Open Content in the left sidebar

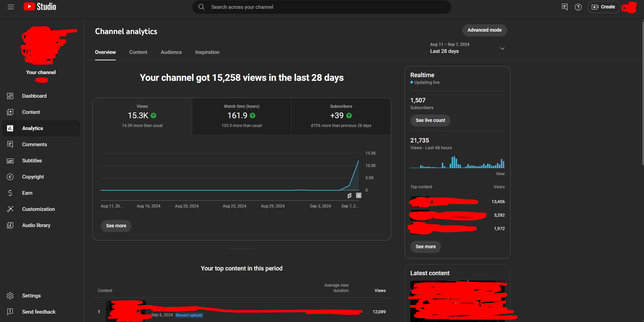(x=41, y=112)
